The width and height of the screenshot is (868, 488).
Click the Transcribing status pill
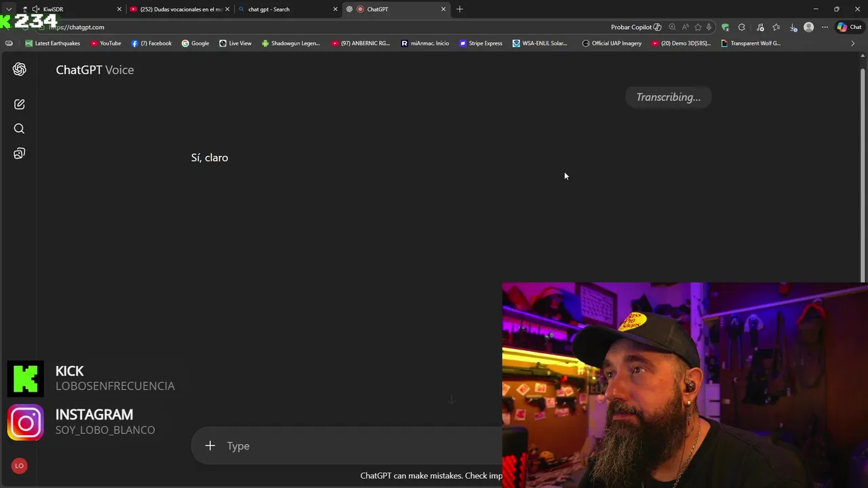(668, 97)
